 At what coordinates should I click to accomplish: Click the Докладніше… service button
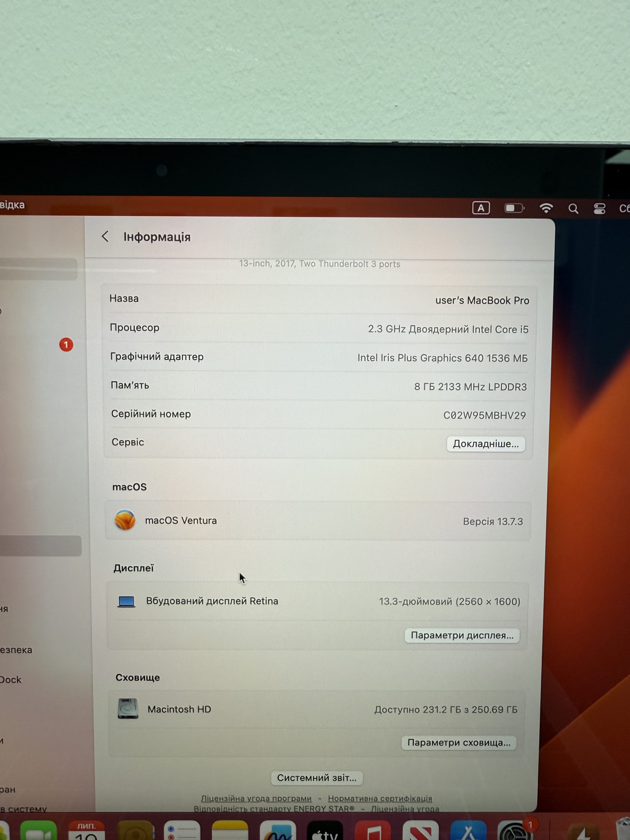pos(486,444)
